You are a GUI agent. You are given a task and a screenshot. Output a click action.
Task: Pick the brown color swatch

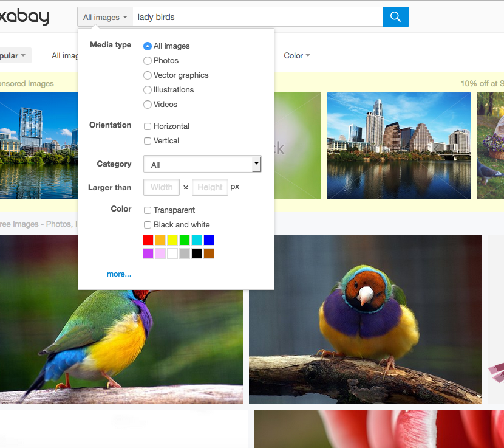[209, 253]
